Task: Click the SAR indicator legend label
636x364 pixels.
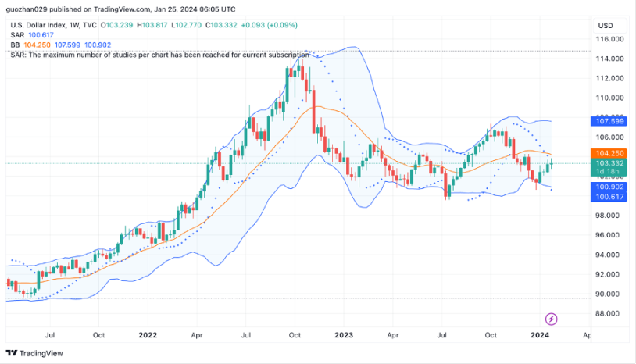Action: [17, 35]
